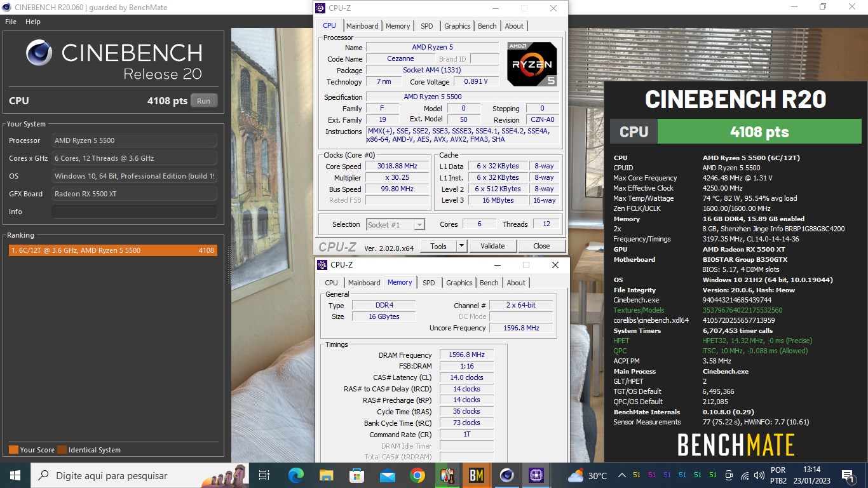
Task: Open Microsoft Store from the taskbar
Action: (x=356, y=475)
